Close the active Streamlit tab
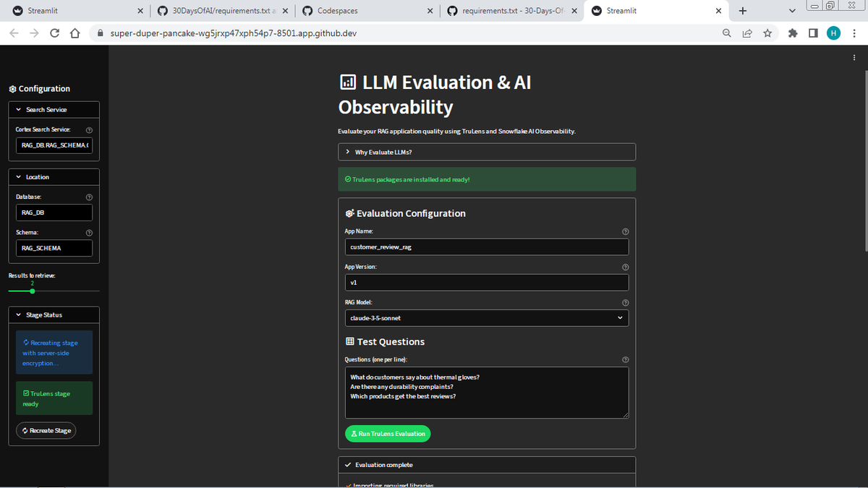This screenshot has width=868, height=488. 718,11
